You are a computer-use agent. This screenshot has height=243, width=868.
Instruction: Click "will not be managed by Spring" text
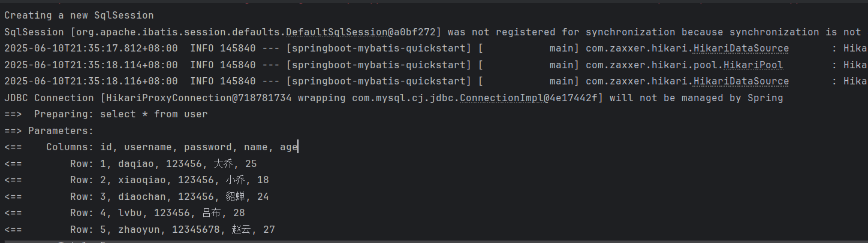[x=697, y=98]
